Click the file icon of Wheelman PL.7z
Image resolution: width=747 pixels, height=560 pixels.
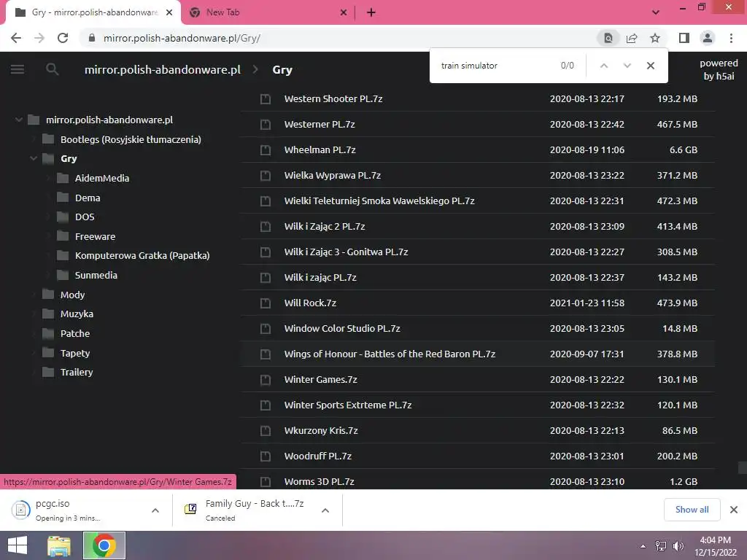(266, 150)
